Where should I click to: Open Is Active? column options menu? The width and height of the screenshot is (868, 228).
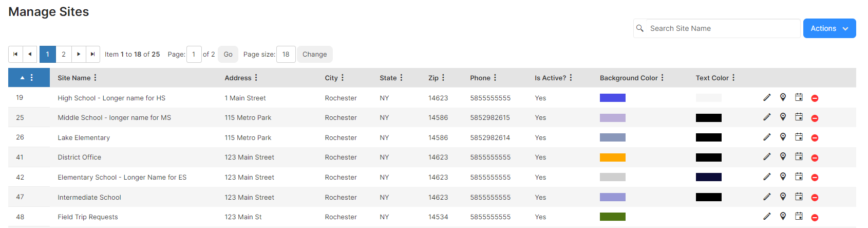pyautogui.click(x=571, y=78)
